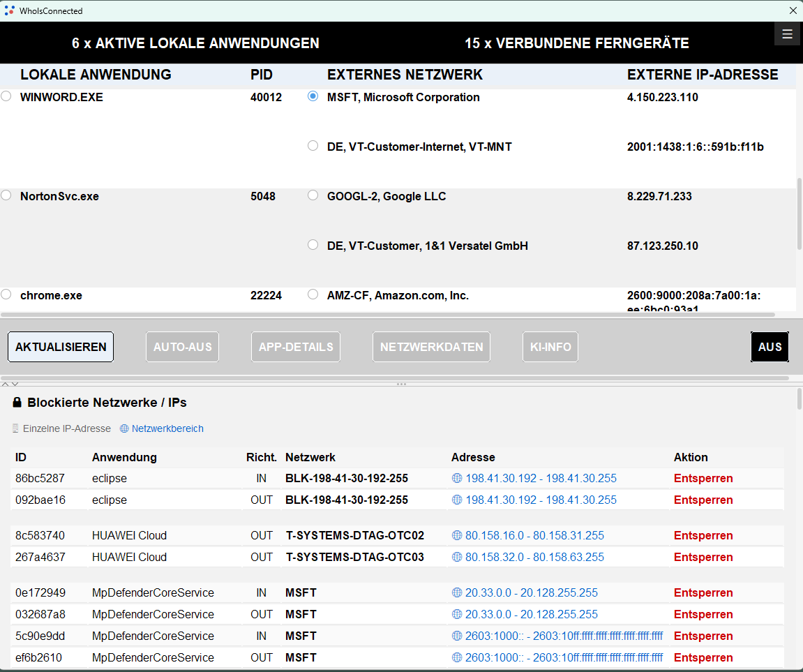The image size is (803, 672).
Task: Click the WhoIsConnected app logo icon
Action: pyautogui.click(x=9, y=10)
